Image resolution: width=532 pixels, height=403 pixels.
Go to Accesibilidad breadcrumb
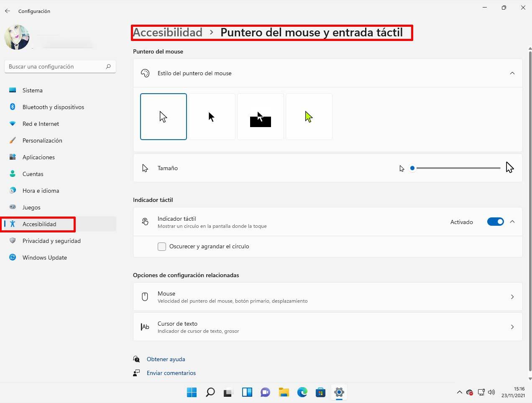pyautogui.click(x=167, y=32)
